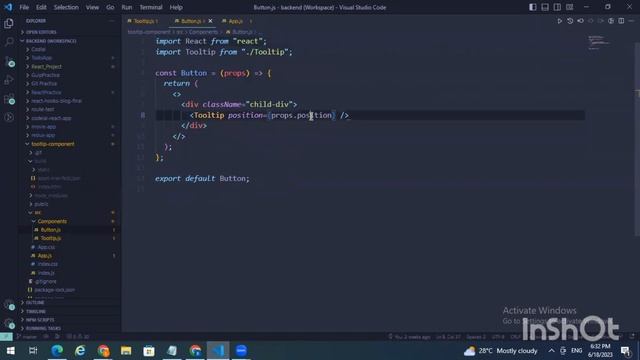
Task: Open the Explorer view in activity bar
Action: pyautogui.click(x=9, y=24)
